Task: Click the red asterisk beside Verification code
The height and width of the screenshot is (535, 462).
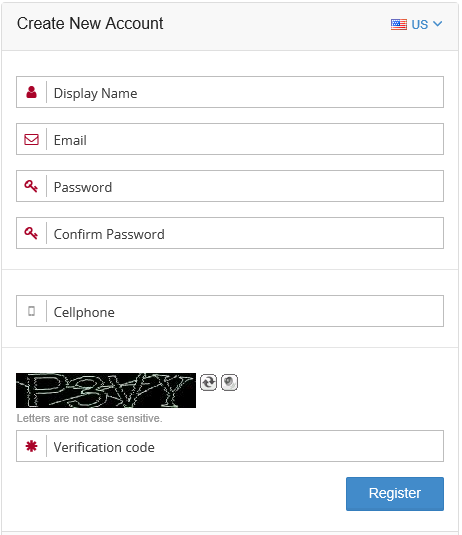Action: [31, 446]
